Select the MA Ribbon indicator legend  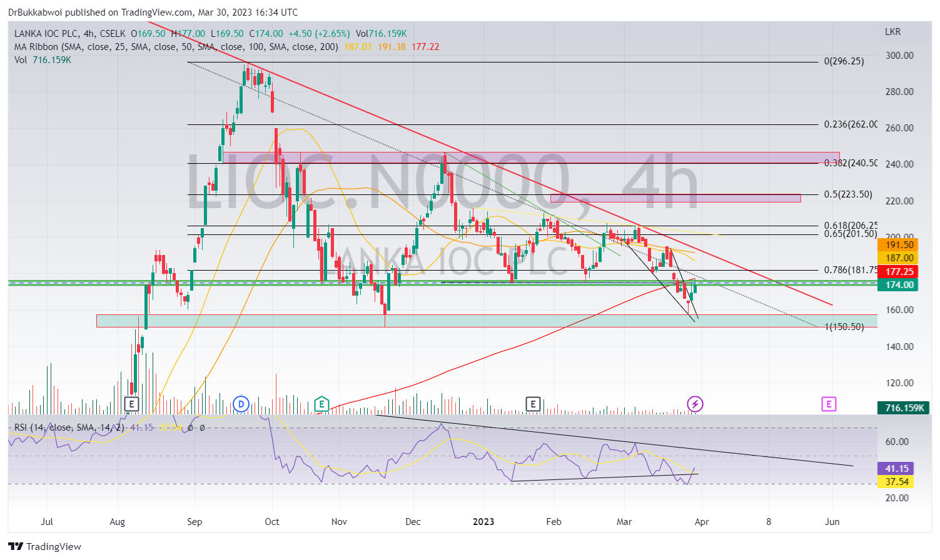point(176,47)
